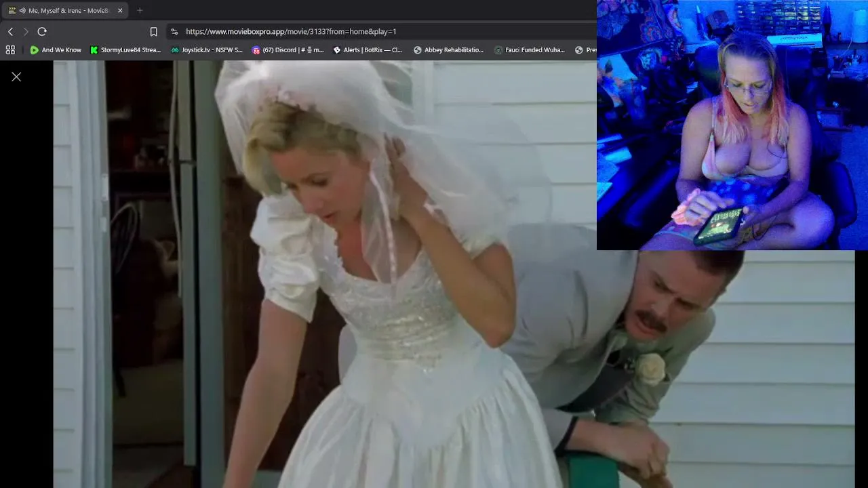
Task: Open the StormyLuve84 Stream bookmark
Action: point(125,50)
